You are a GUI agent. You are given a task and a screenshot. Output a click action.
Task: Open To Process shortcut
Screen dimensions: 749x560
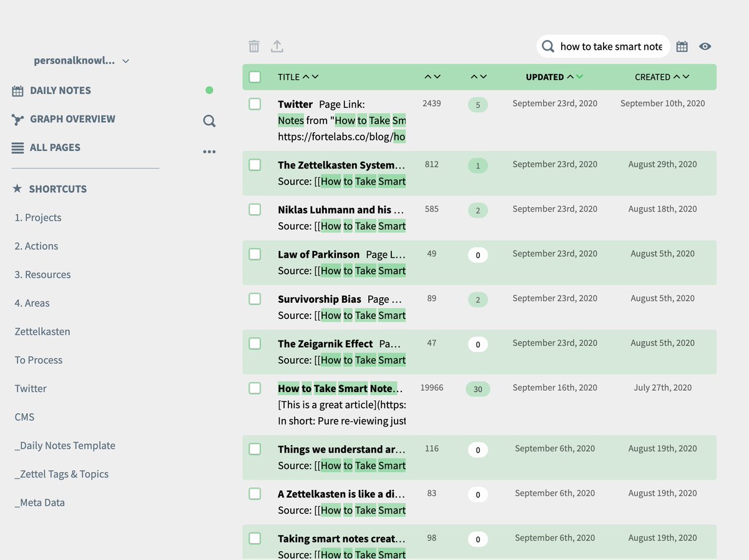tap(39, 360)
